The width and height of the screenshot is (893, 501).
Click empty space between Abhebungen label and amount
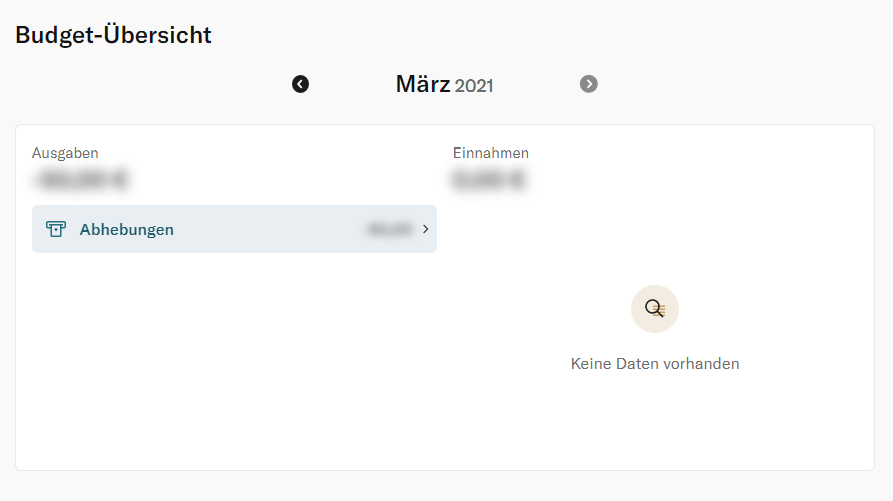[x=271, y=229]
